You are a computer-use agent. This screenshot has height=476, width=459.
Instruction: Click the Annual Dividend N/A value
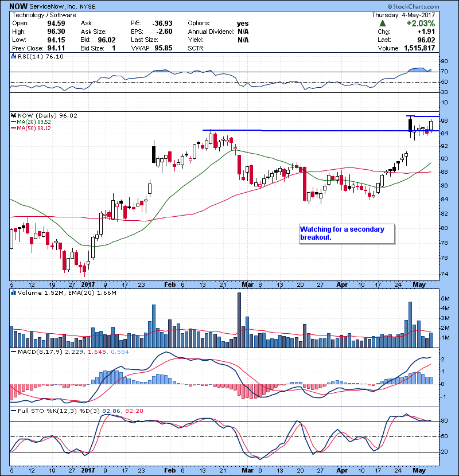[x=243, y=32]
